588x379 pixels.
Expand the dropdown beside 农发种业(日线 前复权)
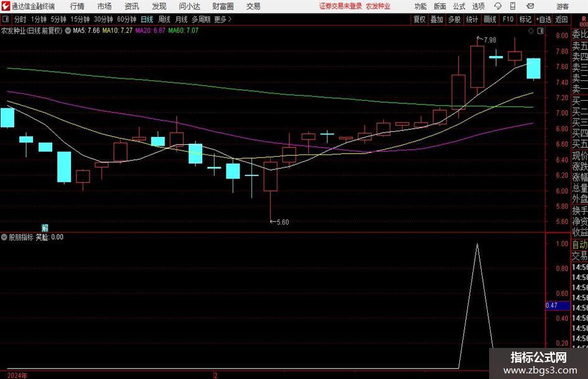pos(68,30)
